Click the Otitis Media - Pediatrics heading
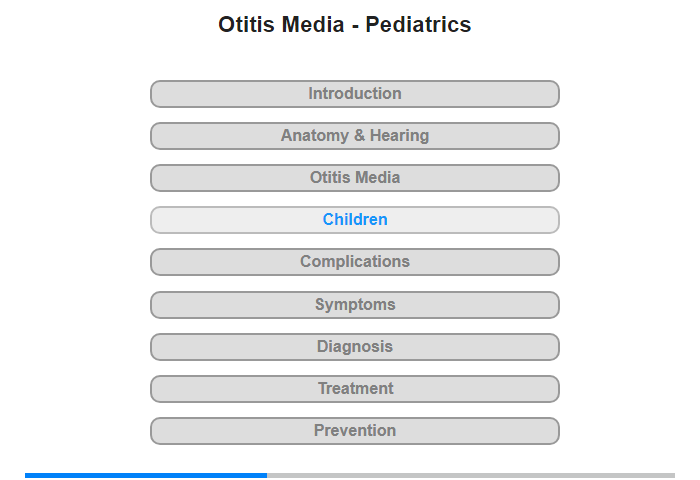Screen dimensions: 700x480 click(345, 24)
